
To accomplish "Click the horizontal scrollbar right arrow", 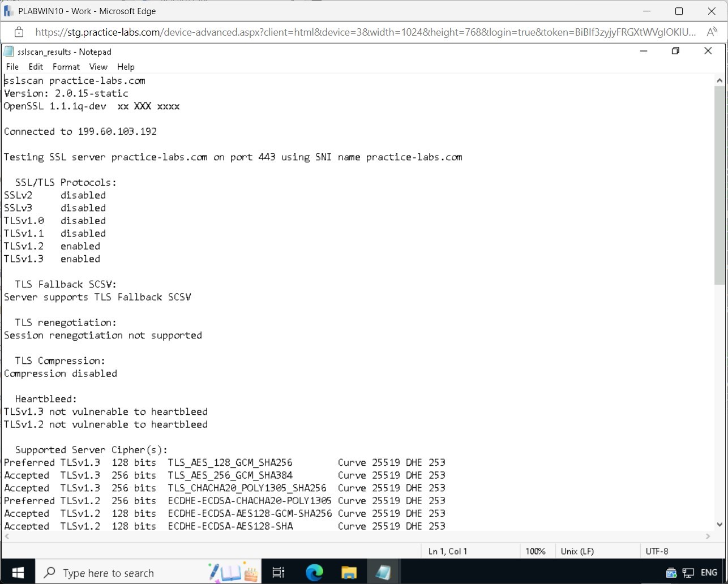I will tap(708, 536).
